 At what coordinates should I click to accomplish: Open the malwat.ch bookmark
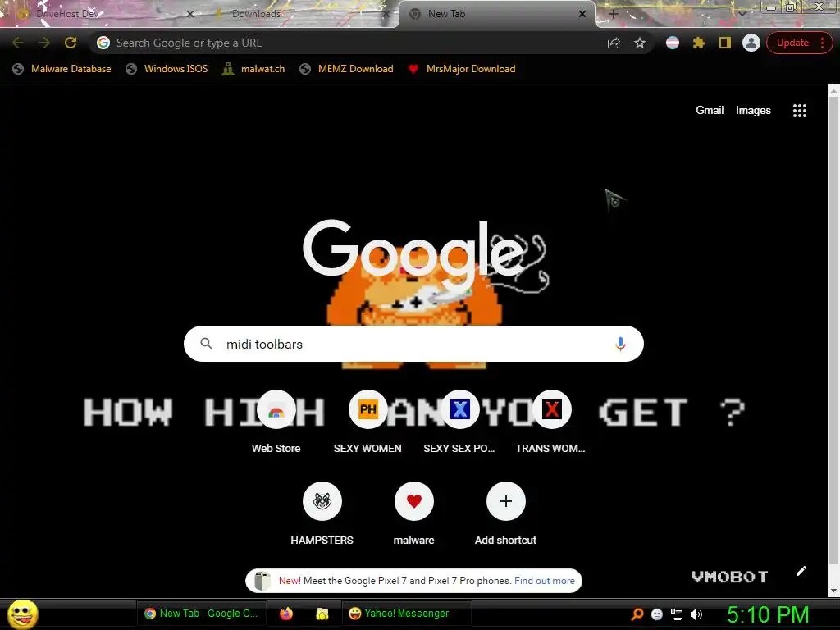(253, 69)
